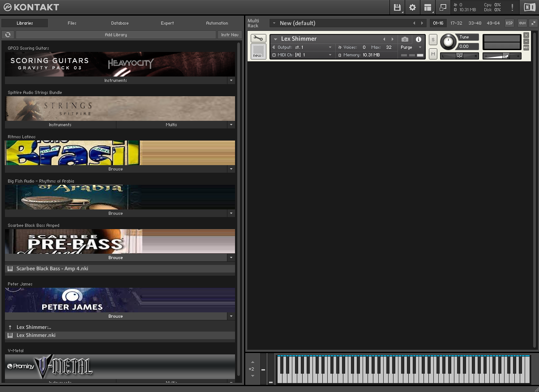The image size is (539, 392).
Task: Click the Native Instruments NI logo
Action: pos(530,7)
